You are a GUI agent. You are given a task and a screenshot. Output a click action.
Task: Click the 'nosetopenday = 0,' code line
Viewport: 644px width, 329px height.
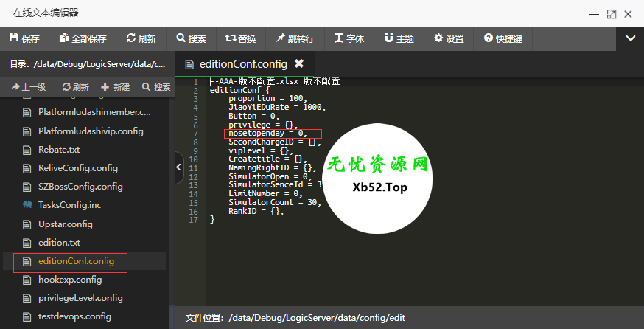267,134
